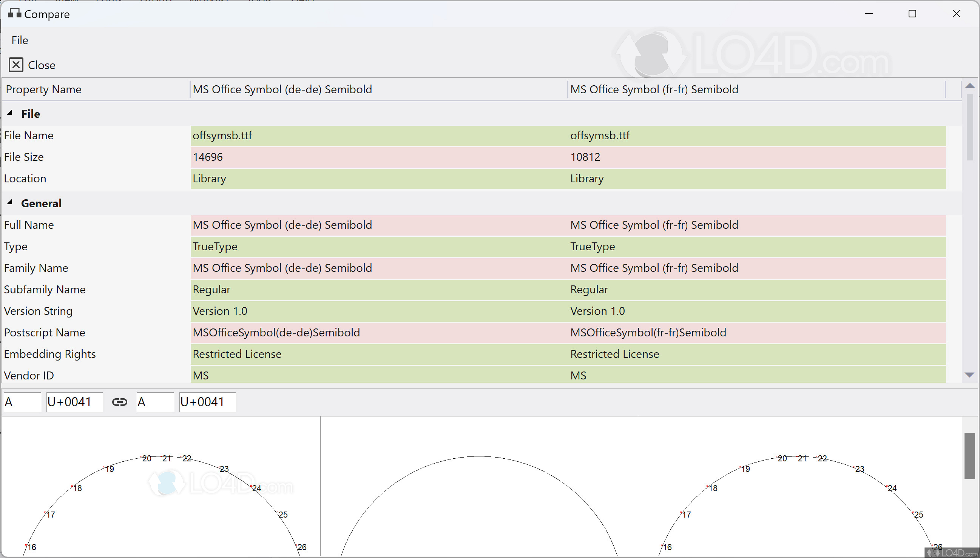Click the MS Office Symbol (de-de) Semibold column header

coord(282,89)
